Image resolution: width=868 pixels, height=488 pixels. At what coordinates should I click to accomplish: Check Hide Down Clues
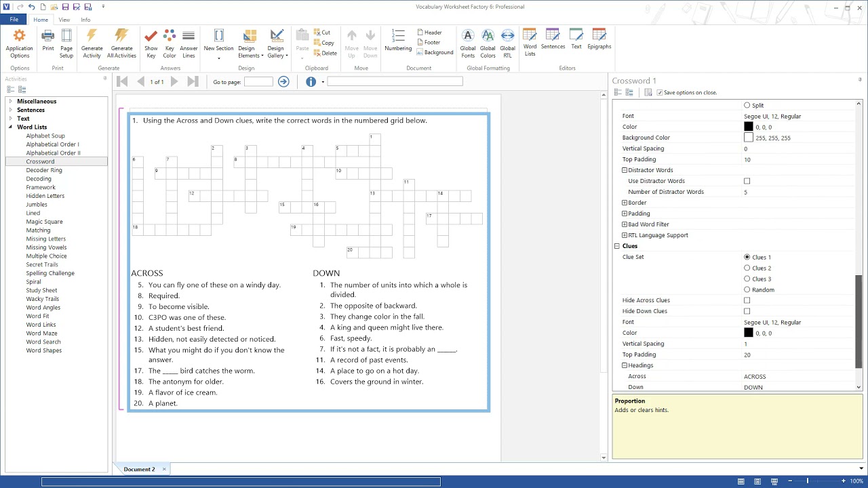747,311
